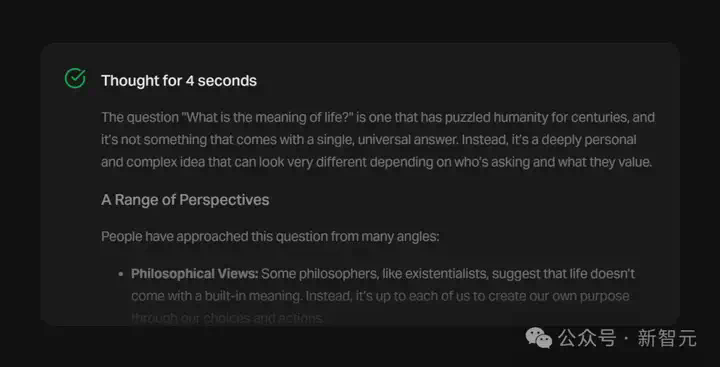
Task: Click the bullet dot before Philosophical Views
Action: 121,274
